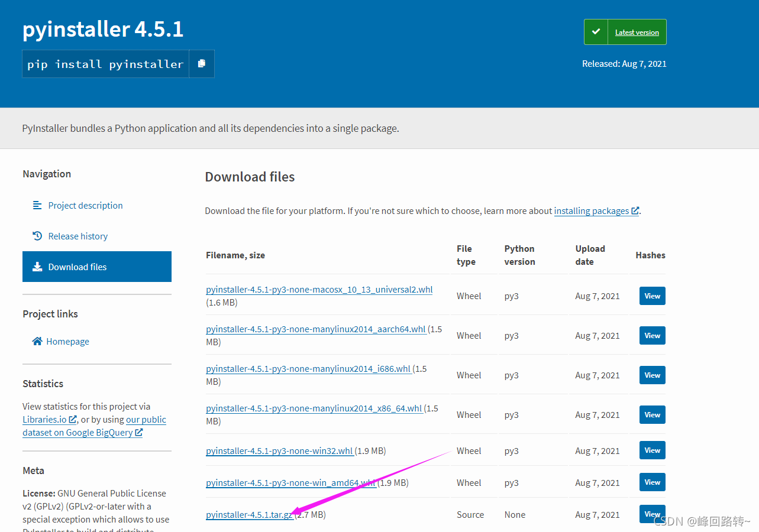This screenshot has width=759, height=532.
Task: Click external-link icon after installing packages
Action: [635, 210]
